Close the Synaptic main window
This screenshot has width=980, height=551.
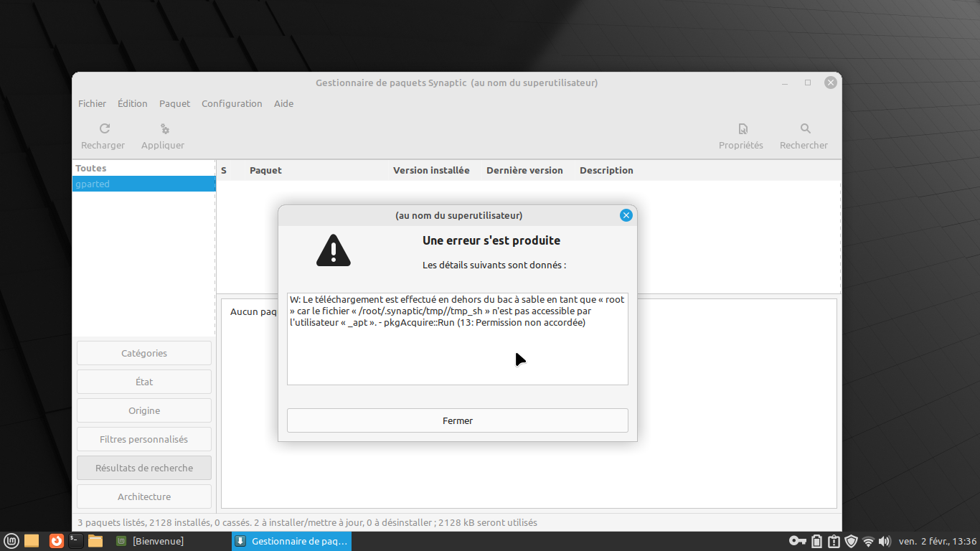pos(831,83)
